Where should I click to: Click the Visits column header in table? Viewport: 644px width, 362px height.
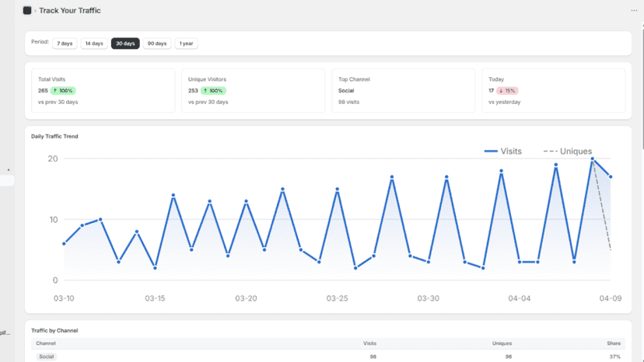click(369, 343)
